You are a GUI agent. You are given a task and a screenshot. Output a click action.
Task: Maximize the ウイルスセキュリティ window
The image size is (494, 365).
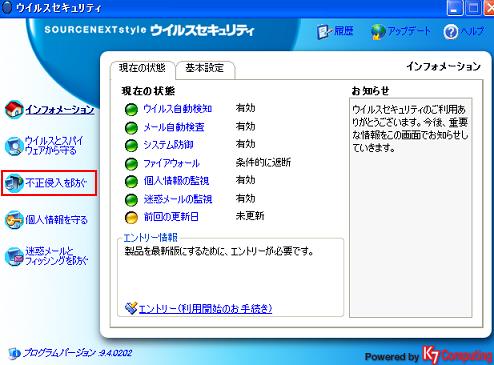pos(473,8)
